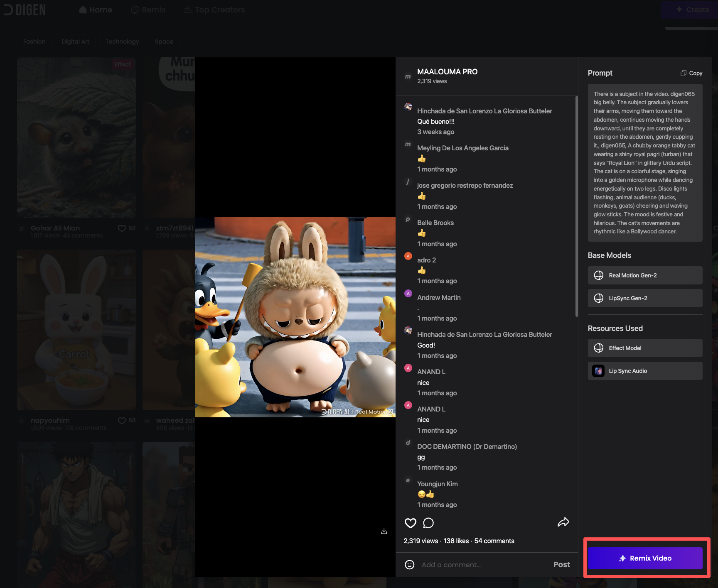
Task: Open MAALOUMA PRO creator avatar
Action: click(x=408, y=76)
